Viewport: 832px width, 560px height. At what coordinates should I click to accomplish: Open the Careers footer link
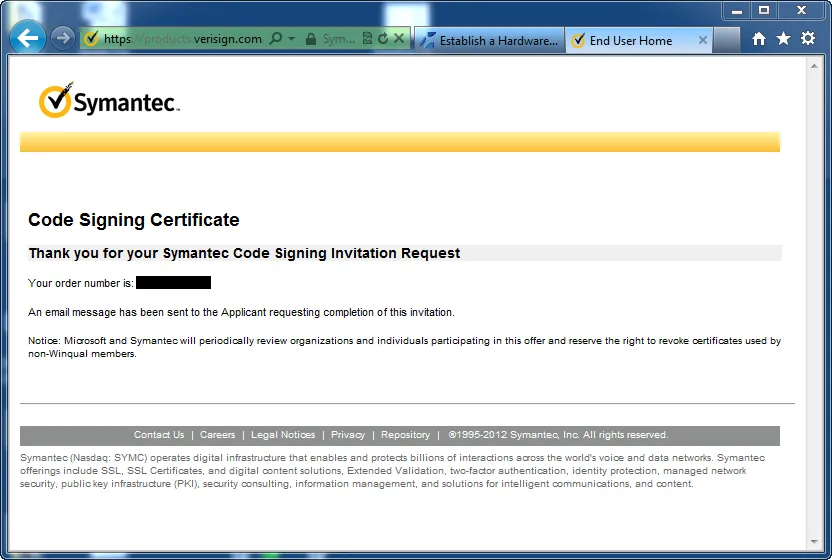click(217, 435)
